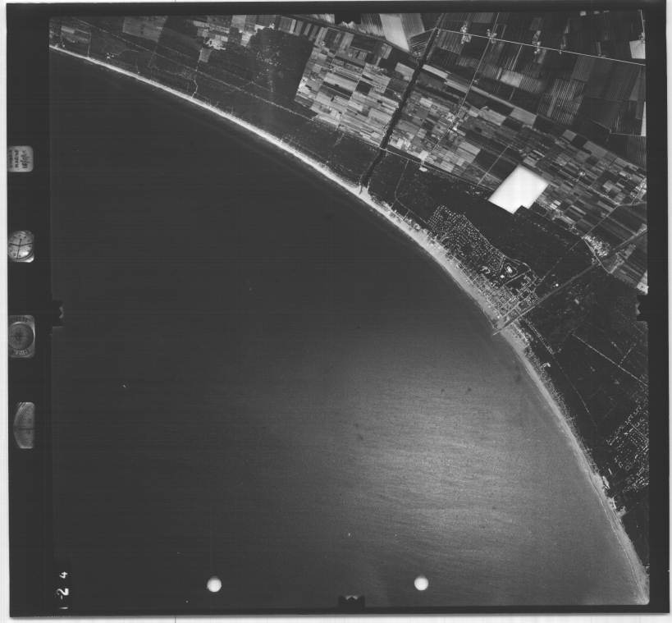672x623 pixels.
Task: Click the clock dial in left margin
Action: pyautogui.click(x=21, y=245)
